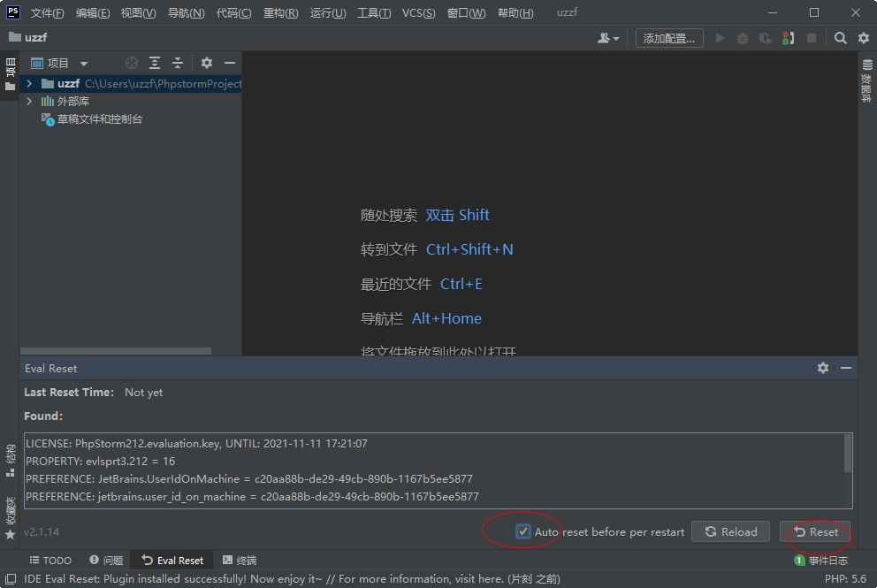877x588 pixels.
Task: Open the Favorites star side tab
Action: point(10,518)
